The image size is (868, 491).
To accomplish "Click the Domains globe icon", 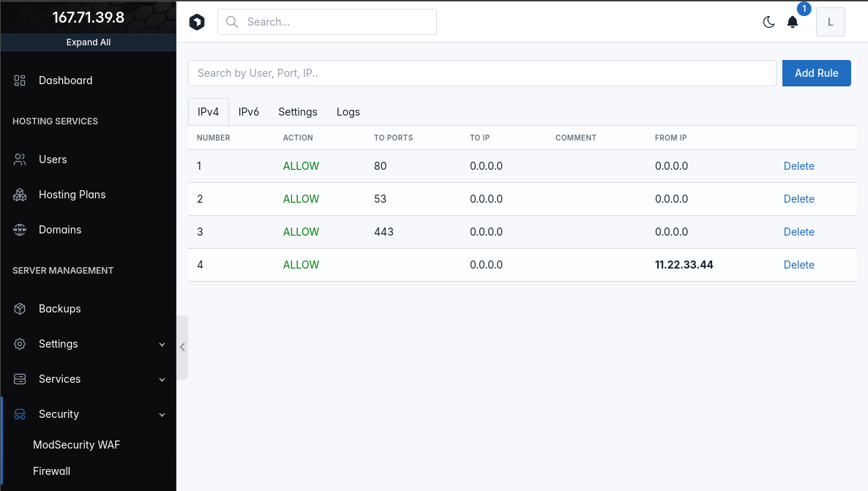I will [20, 230].
